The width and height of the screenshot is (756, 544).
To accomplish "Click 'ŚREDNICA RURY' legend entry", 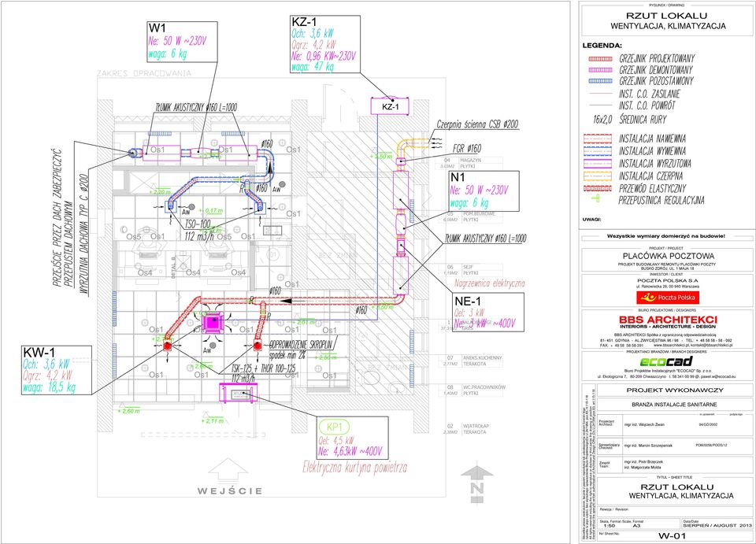I will pos(643,119).
